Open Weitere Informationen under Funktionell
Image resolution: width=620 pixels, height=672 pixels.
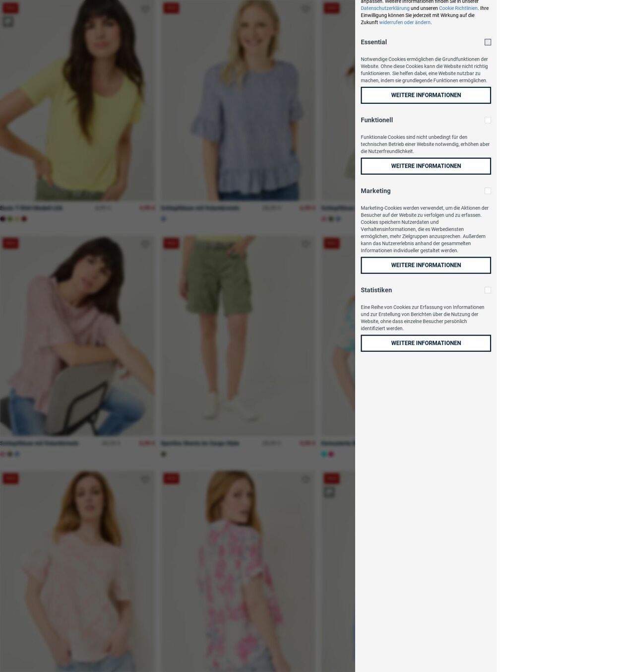point(426,166)
